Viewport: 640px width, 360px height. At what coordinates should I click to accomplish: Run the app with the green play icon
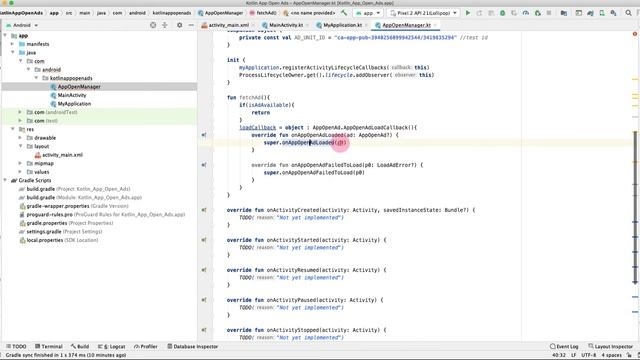(x=468, y=13)
